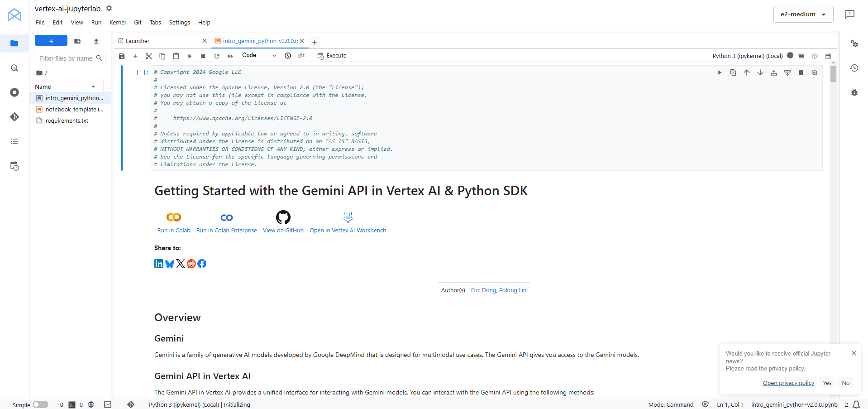This screenshot has height=409, width=868.
Task: Share to LinkedIn icon
Action: point(159,264)
